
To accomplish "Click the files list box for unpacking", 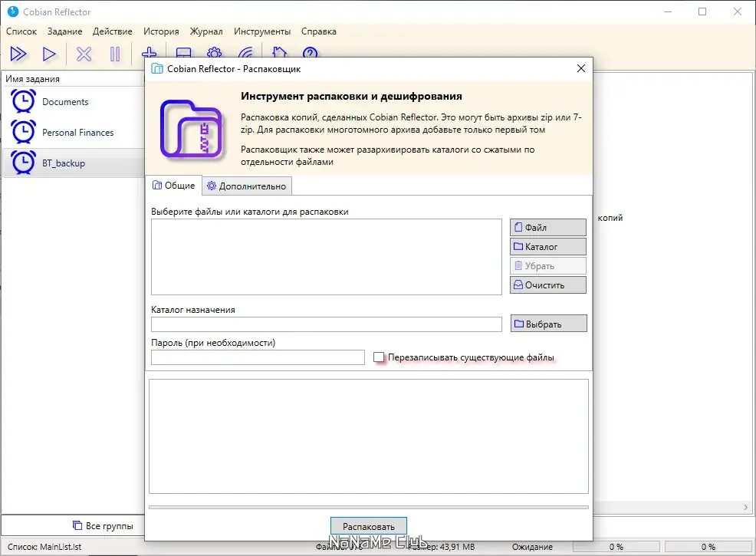I will tap(327, 257).
